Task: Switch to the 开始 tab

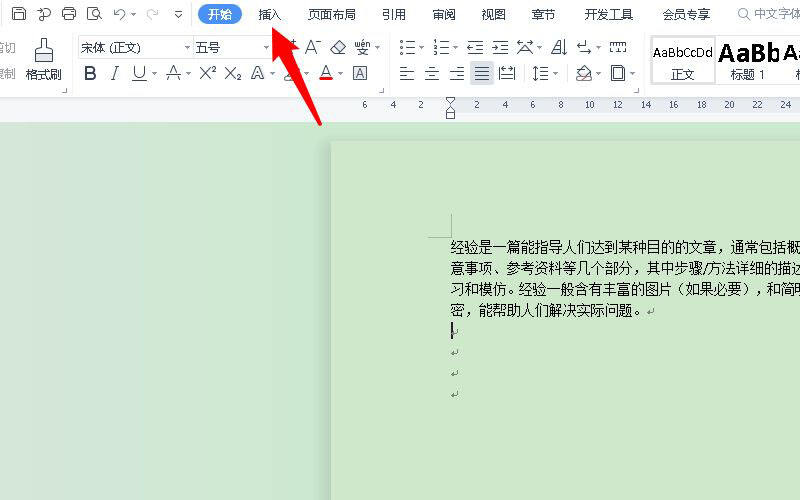Action: click(220, 14)
